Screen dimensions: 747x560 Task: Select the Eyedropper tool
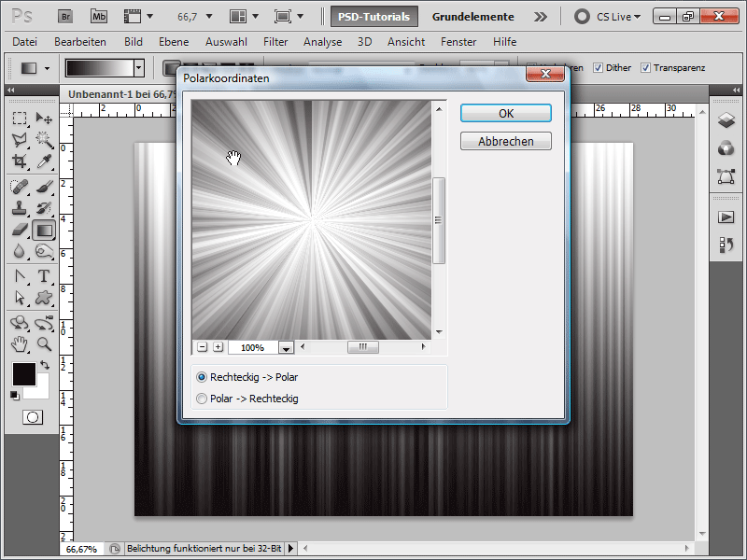pyautogui.click(x=44, y=161)
